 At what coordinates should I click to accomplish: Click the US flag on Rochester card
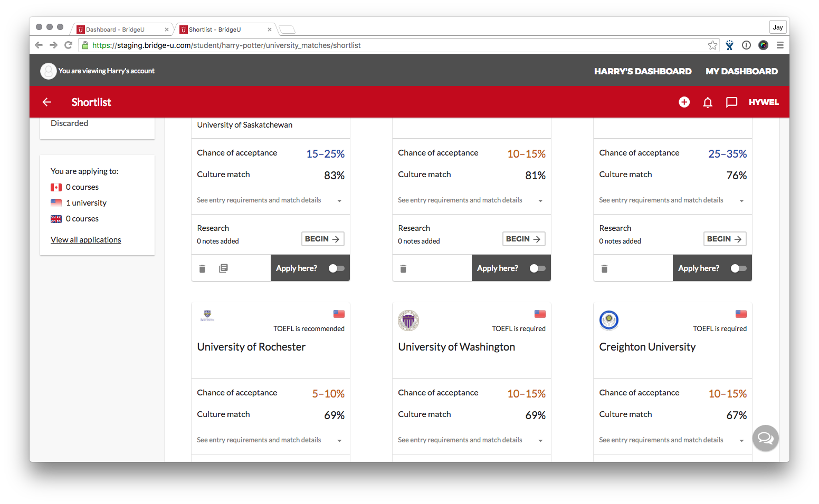(339, 314)
